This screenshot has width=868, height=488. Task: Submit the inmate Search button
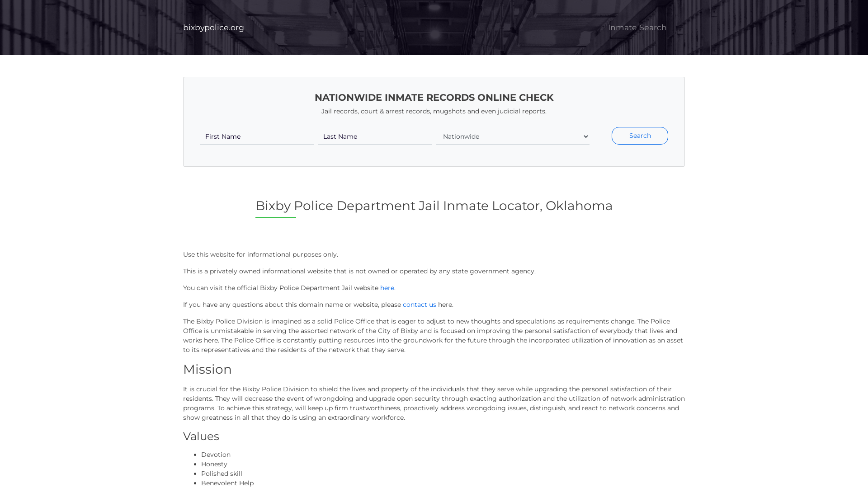640,136
